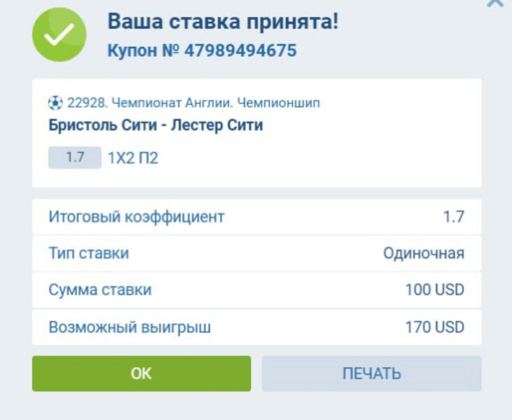Click the 100 USD stake amount
The height and width of the screenshot is (420, 512).
click(x=434, y=290)
